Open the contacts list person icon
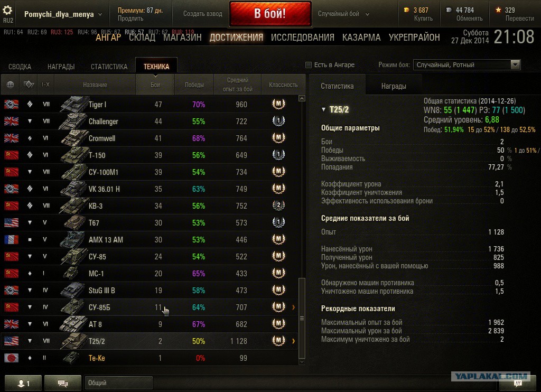This screenshot has height=392, width=541. (23, 383)
